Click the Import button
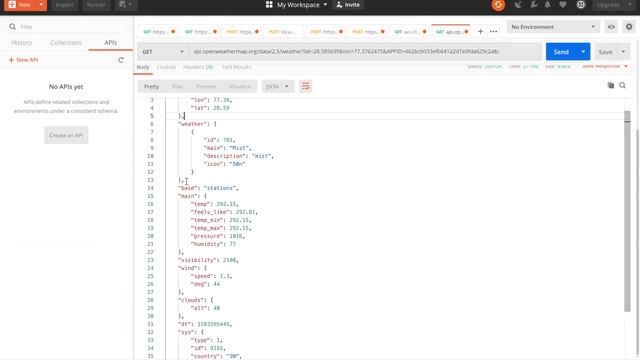640x360 pixels. 64,5
